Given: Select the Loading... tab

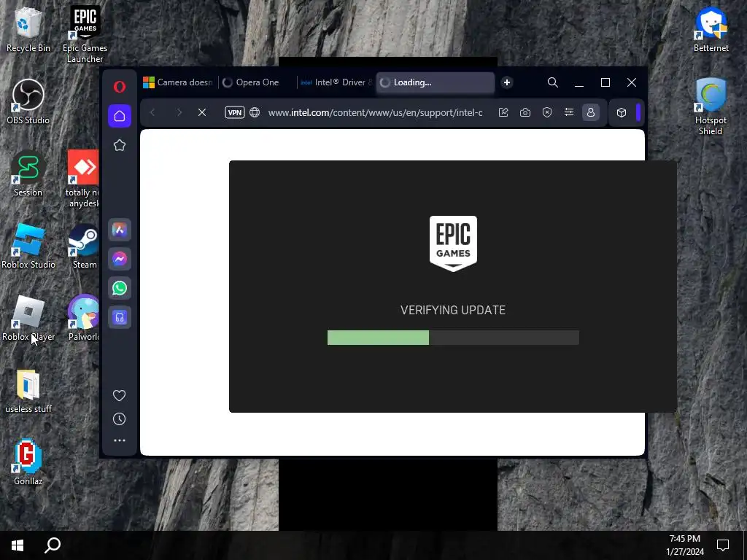Looking at the screenshot, I should [x=436, y=82].
